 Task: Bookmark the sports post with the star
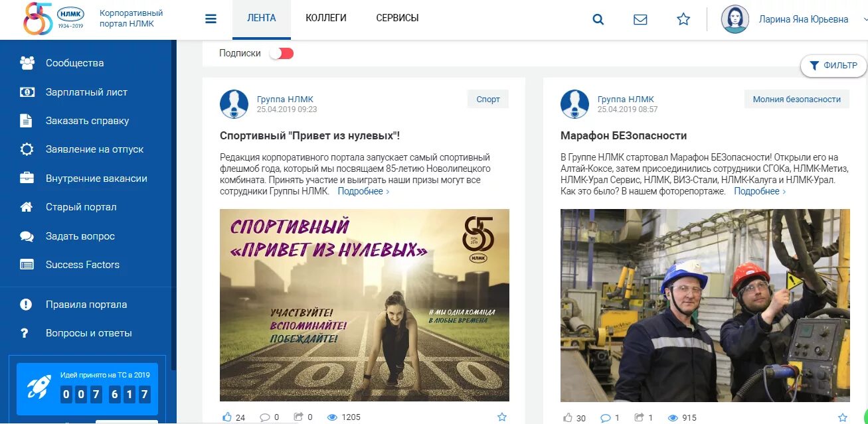click(502, 417)
